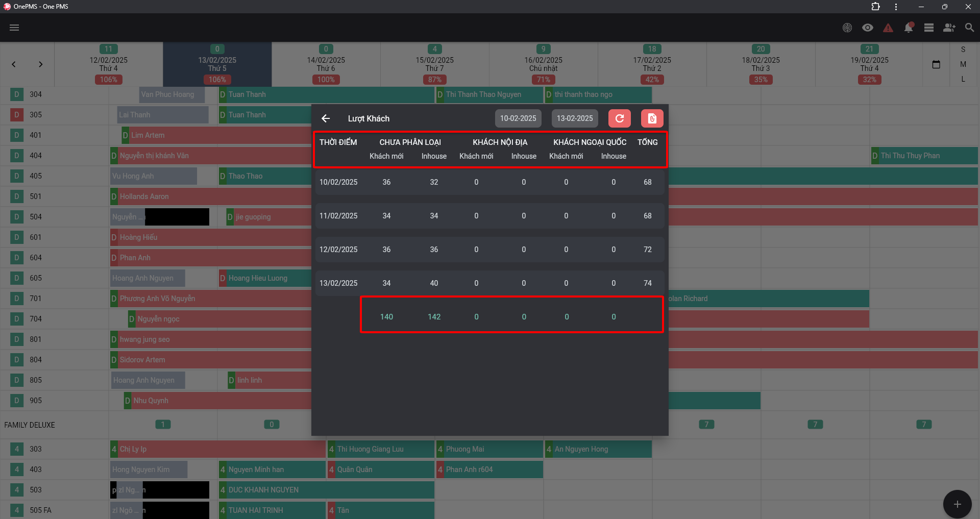Click the D status badge for room 905
The image size is (980, 519).
(17, 401)
